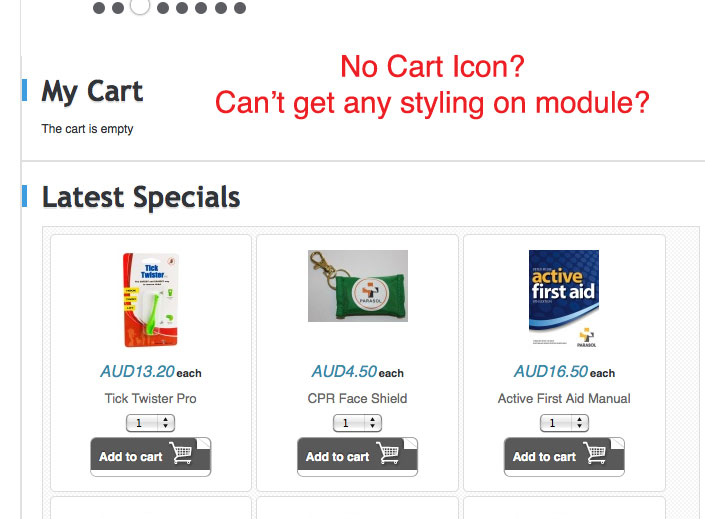
Task: Open the CPR Face Shield quantity dropdown
Action: [x=357, y=423]
